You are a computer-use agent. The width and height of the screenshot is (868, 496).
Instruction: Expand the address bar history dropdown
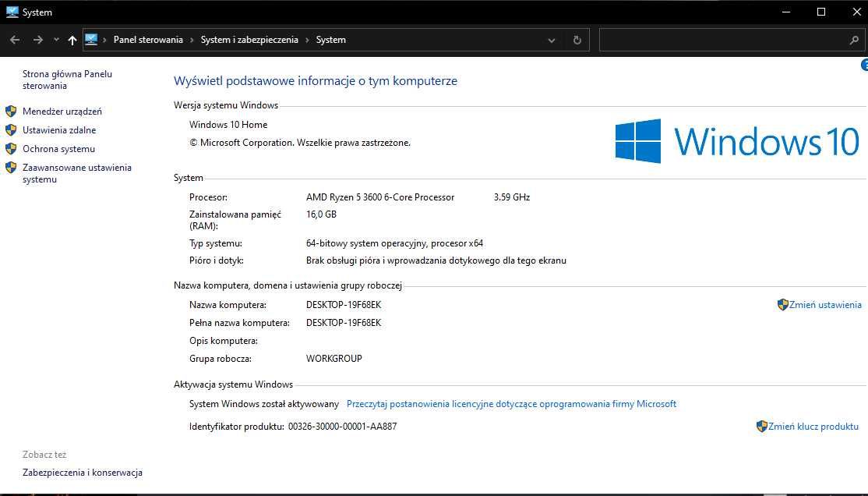click(x=552, y=40)
